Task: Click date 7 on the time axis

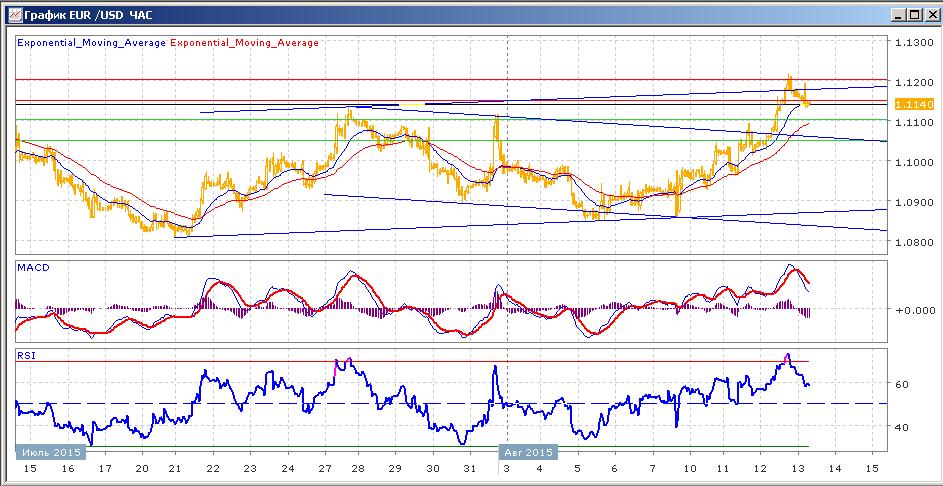Action: [652, 469]
